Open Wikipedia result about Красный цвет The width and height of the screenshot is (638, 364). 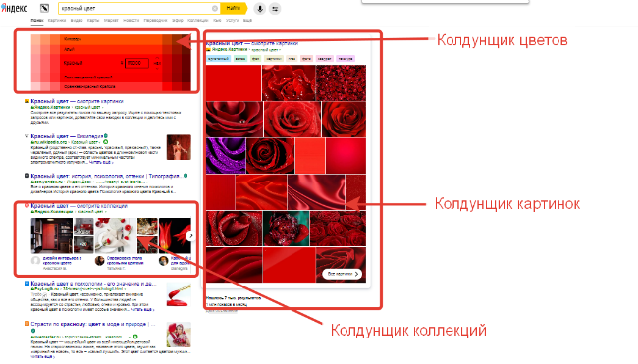pyautogui.click(x=67, y=136)
